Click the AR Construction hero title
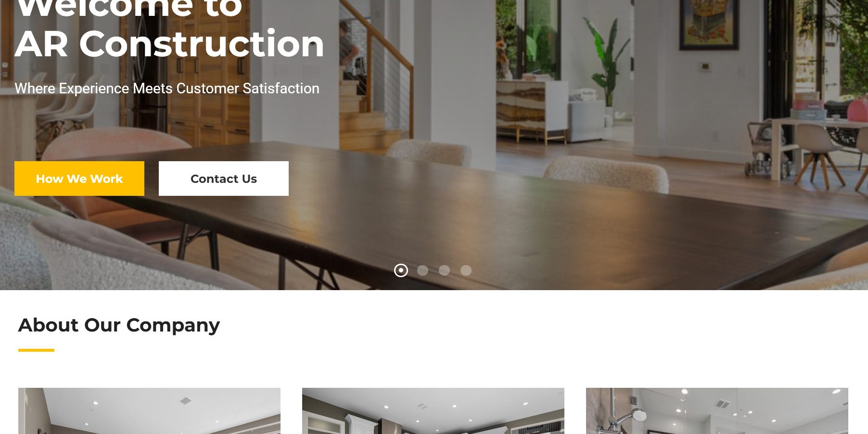Viewport: 868px width, 434px height. [169, 44]
